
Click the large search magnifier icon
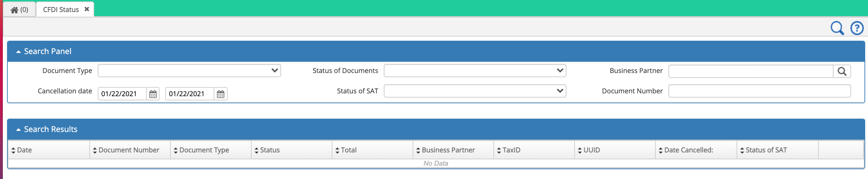[837, 28]
